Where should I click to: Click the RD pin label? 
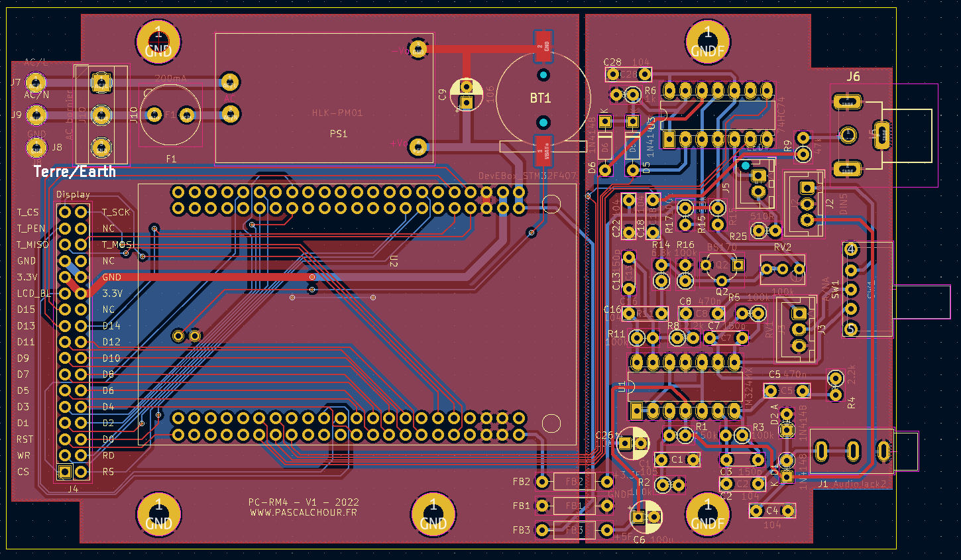(109, 456)
